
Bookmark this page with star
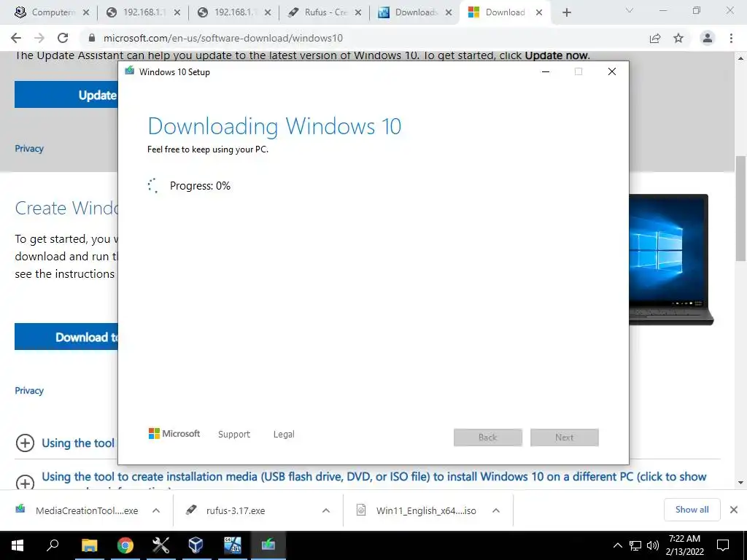pyautogui.click(x=678, y=38)
